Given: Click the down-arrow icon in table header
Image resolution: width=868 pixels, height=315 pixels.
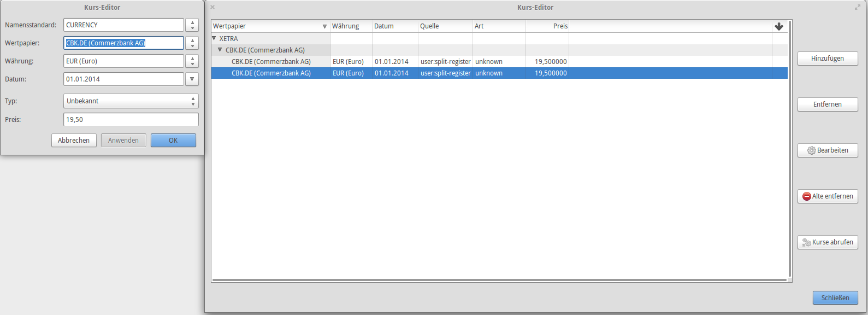Looking at the screenshot, I should pos(779,26).
